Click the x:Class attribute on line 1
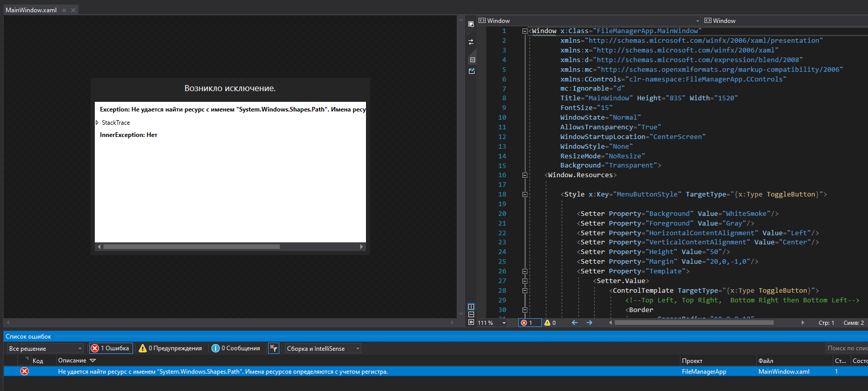The image size is (868, 391). 631,31
